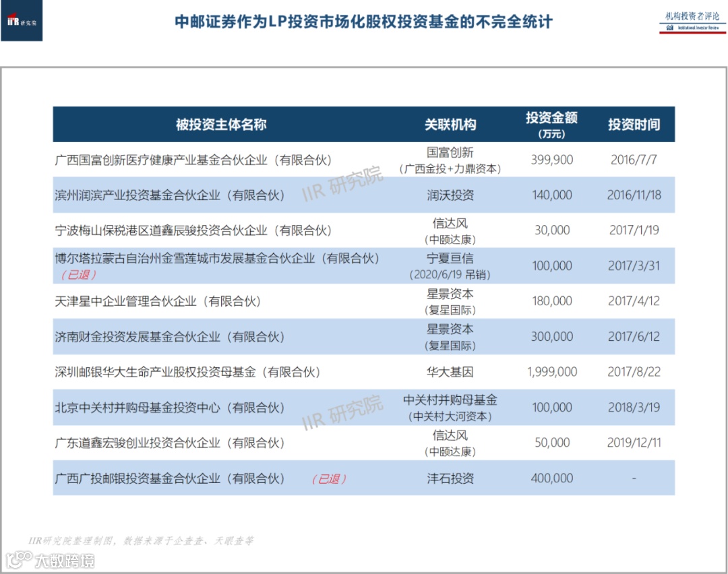Click 华大基因 associated institution cell

pyautogui.click(x=450, y=372)
